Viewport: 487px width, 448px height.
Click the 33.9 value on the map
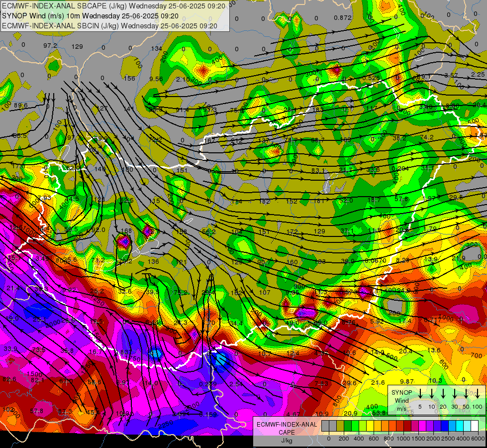10,349
